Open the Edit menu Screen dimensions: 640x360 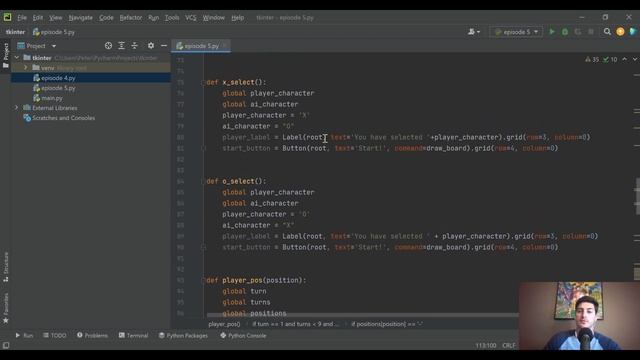coord(38,18)
